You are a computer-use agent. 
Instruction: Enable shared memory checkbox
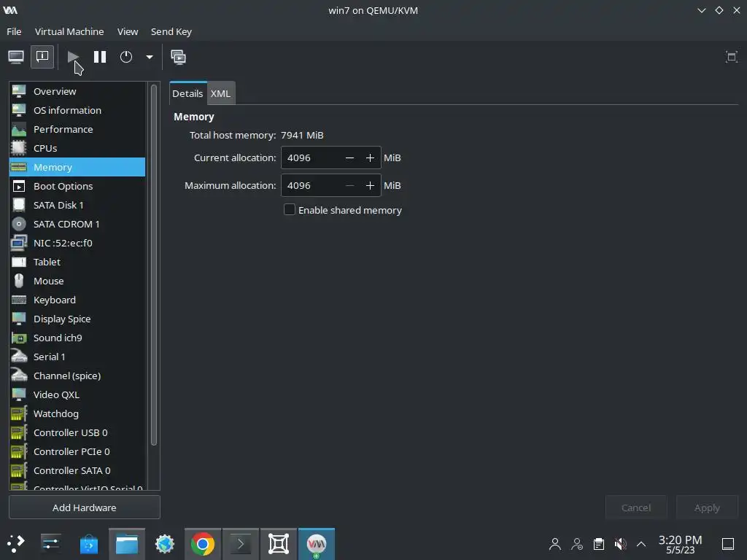click(x=289, y=209)
